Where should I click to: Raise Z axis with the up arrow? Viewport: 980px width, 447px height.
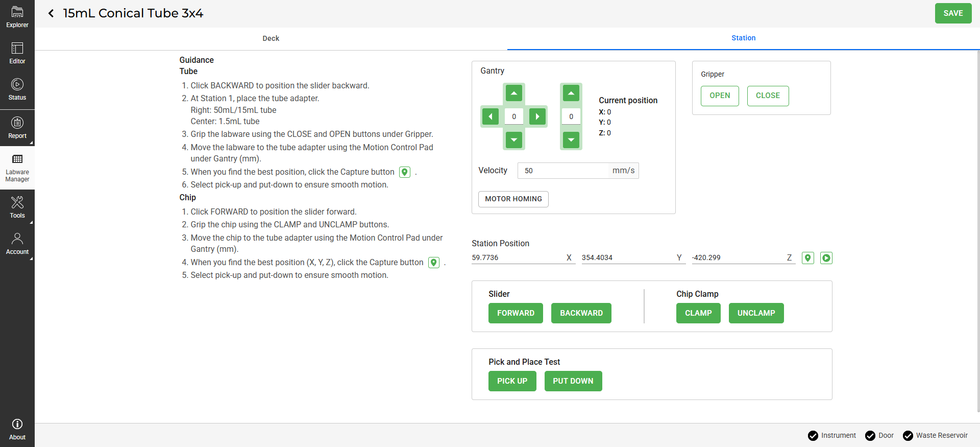(571, 93)
